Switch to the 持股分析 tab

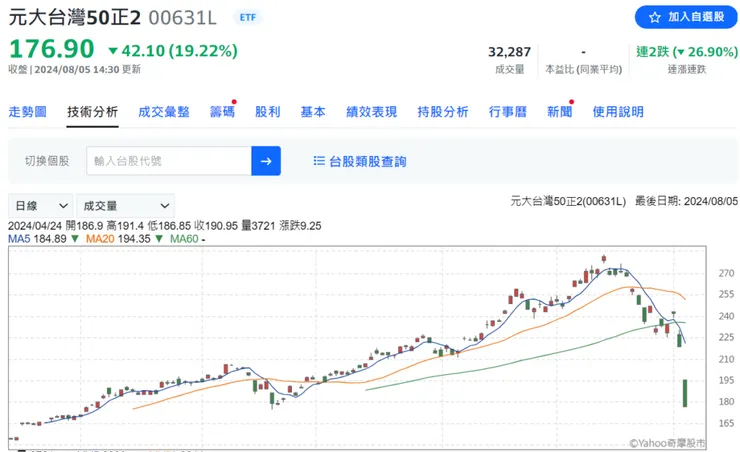click(x=443, y=112)
